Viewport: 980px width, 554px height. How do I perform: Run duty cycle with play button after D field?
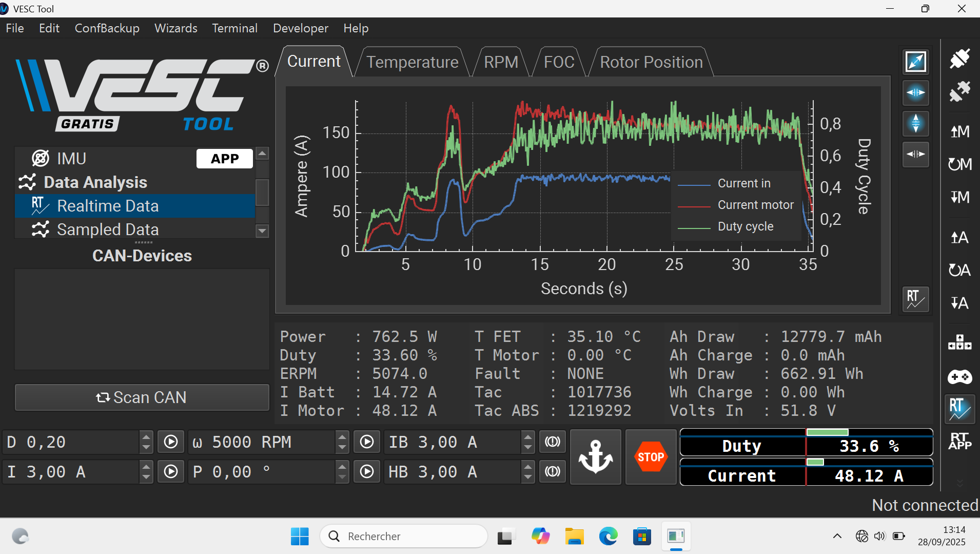[x=171, y=442]
